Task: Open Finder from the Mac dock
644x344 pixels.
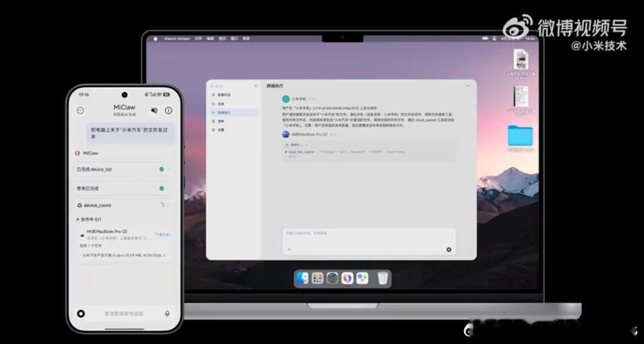Action: [x=303, y=278]
